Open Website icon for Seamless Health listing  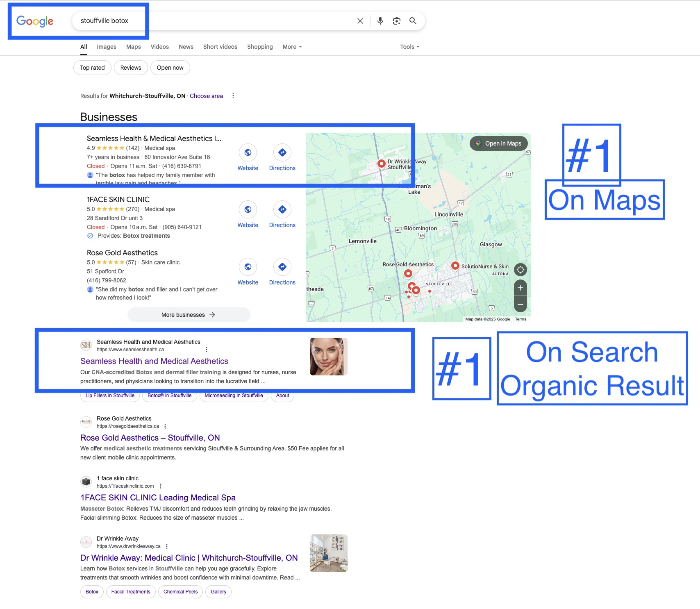[x=248, y=152]
